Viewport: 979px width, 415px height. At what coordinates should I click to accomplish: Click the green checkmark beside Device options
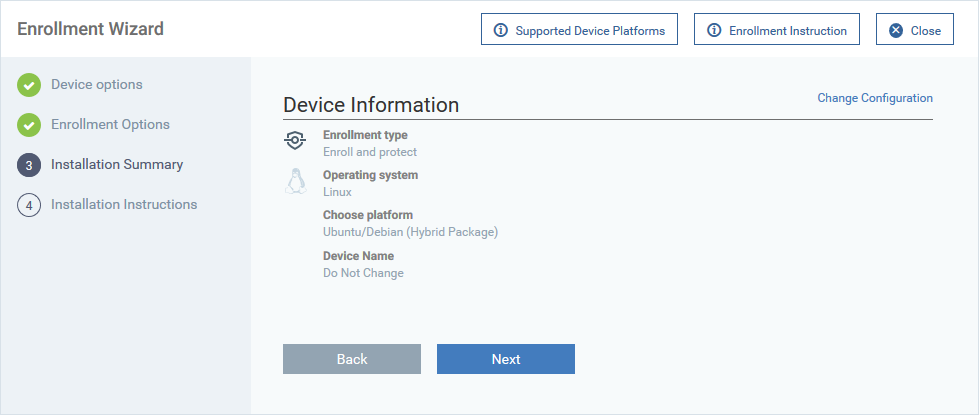[29, 85]
